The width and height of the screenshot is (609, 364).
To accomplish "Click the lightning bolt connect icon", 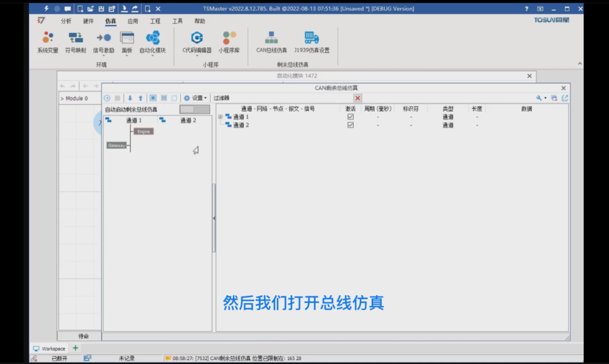I will (x=46, y=8).
